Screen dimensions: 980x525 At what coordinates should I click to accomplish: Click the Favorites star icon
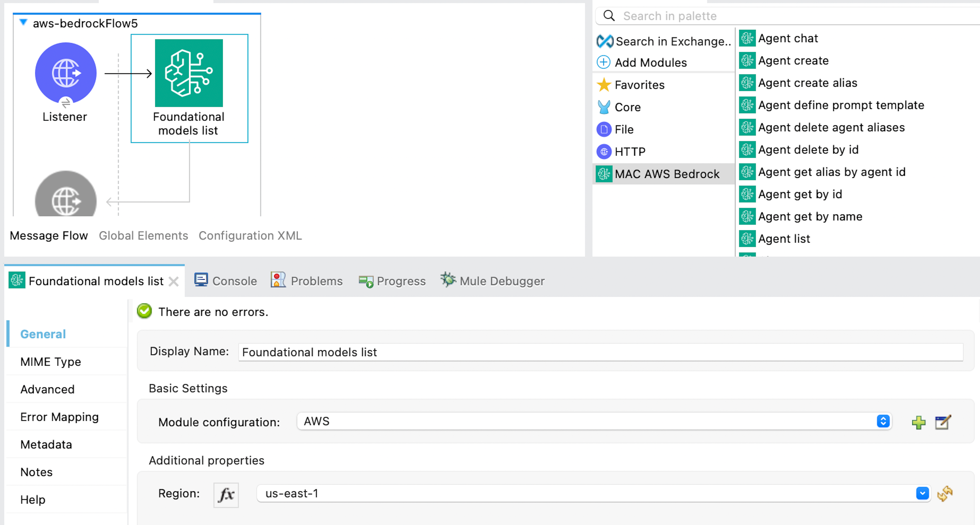pos(604,85)
